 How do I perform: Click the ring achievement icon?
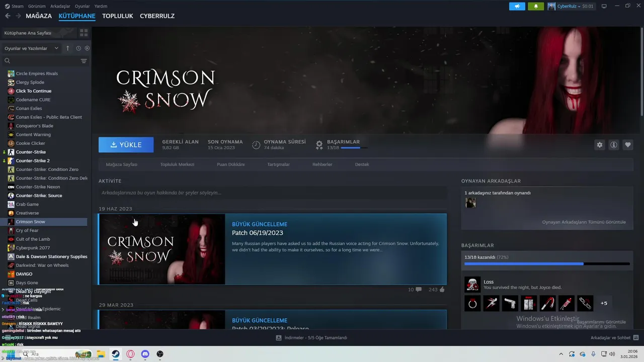tap(472, 303)
